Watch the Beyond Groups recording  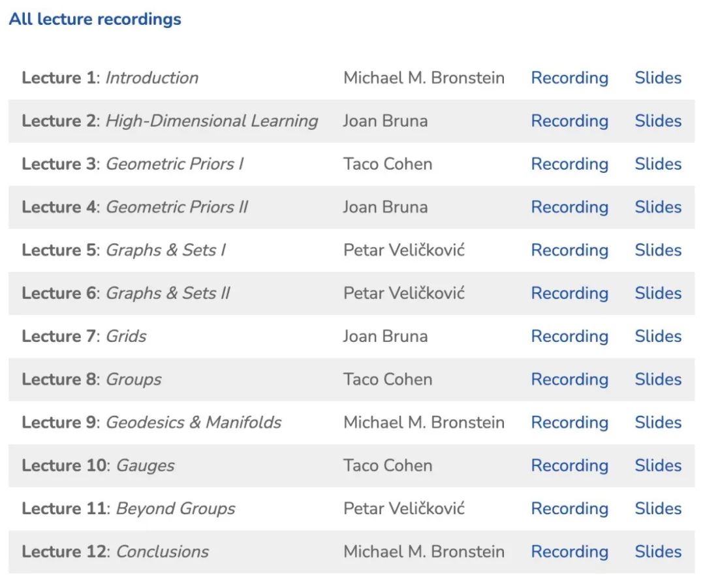click(569, 509)
